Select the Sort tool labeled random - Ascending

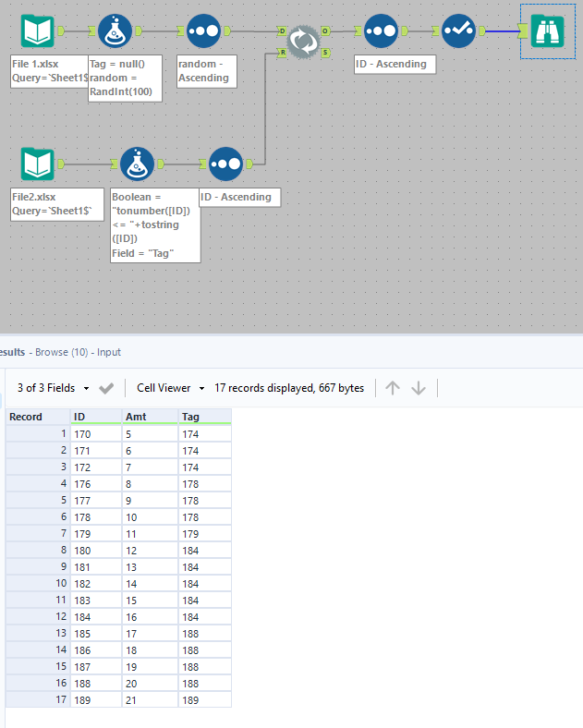(x=203, y=31)
